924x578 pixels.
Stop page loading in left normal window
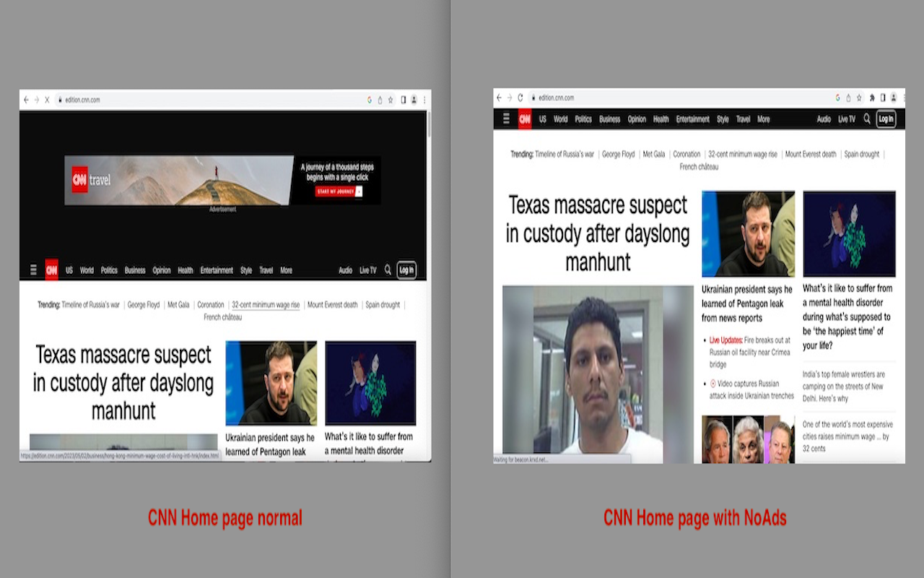click(x=47, y=100)
